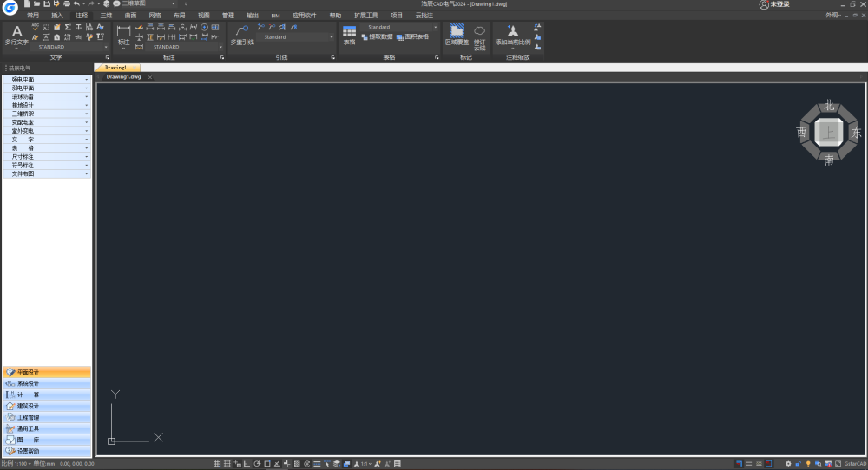Click 东 on the view cube compass
Image resolution: width=868 pixels, height=470 pixels.
tap(857, 133)
